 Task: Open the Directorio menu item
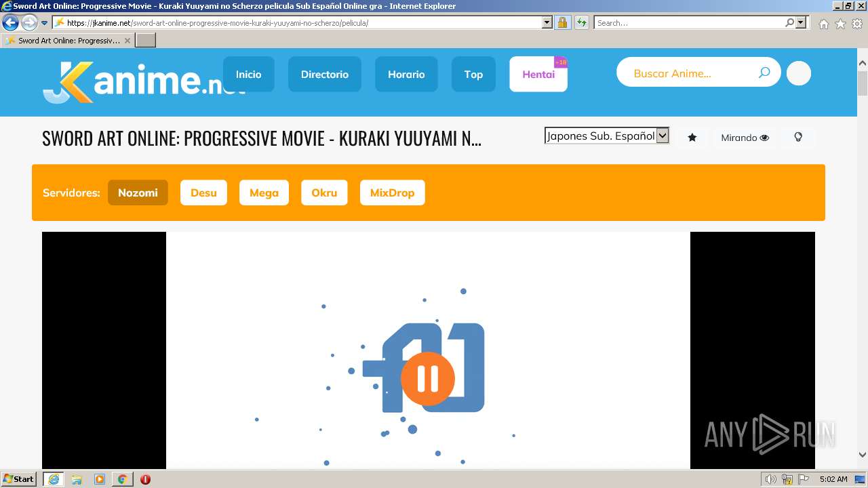[325, 75]
